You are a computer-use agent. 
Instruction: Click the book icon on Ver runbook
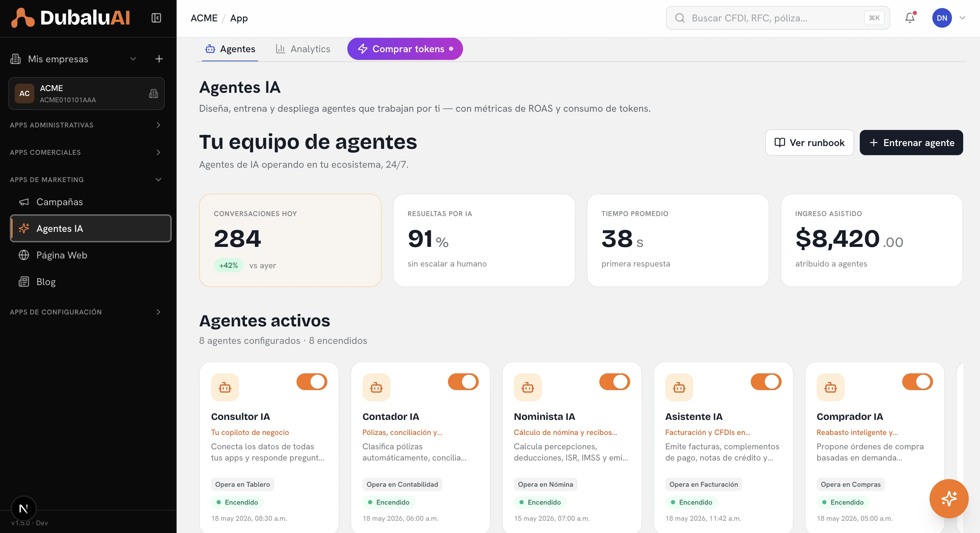pyautogui.click(x=780, y=143)
